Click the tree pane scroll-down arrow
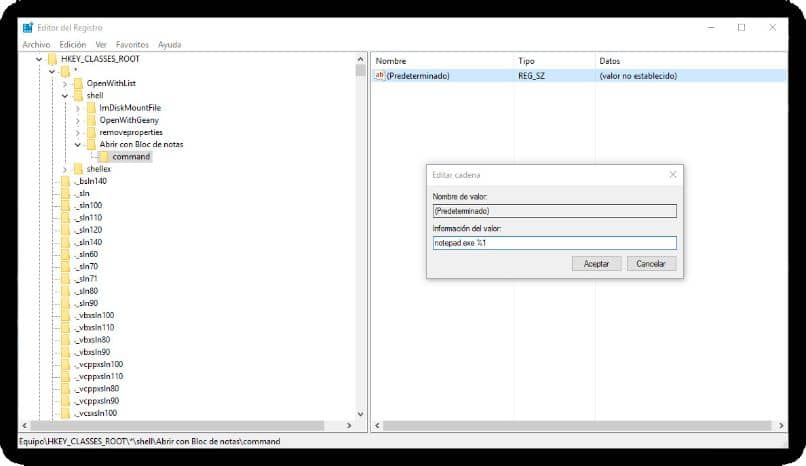This screenshot has height=466, width=806. (x=360, y=414)
